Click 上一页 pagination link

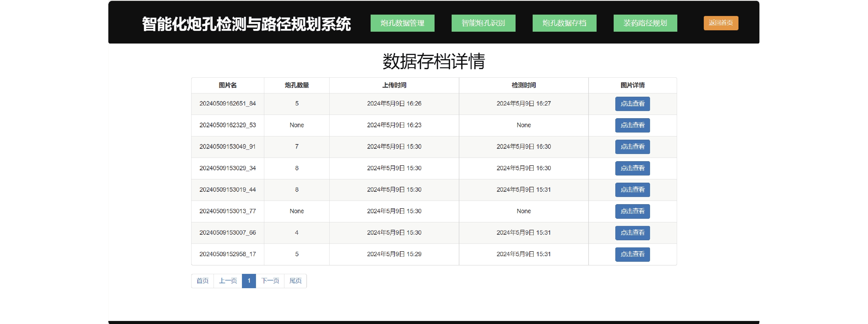(228, 281)
